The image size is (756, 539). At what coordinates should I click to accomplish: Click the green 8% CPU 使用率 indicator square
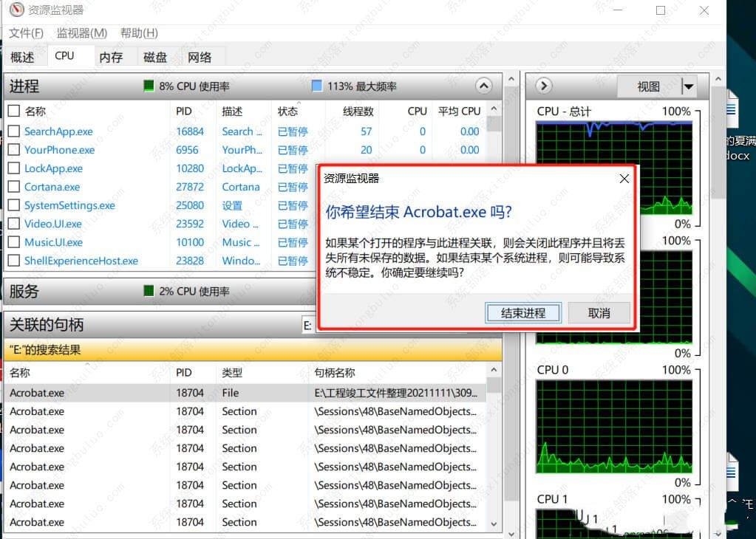click(149, 86)
